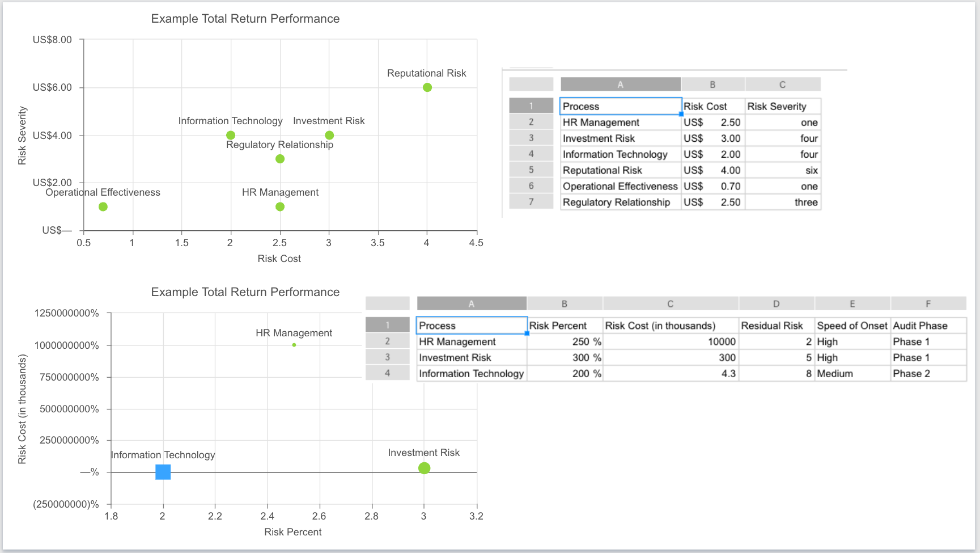
Task: Select the Audit Phase header cell
Action: pos(928,326)
